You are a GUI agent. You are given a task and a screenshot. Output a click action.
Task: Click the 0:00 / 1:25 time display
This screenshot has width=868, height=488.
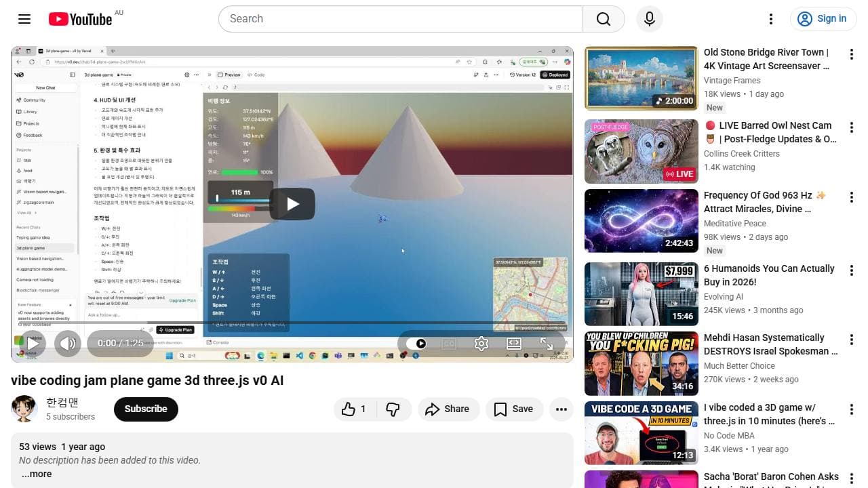click(120, 344)
